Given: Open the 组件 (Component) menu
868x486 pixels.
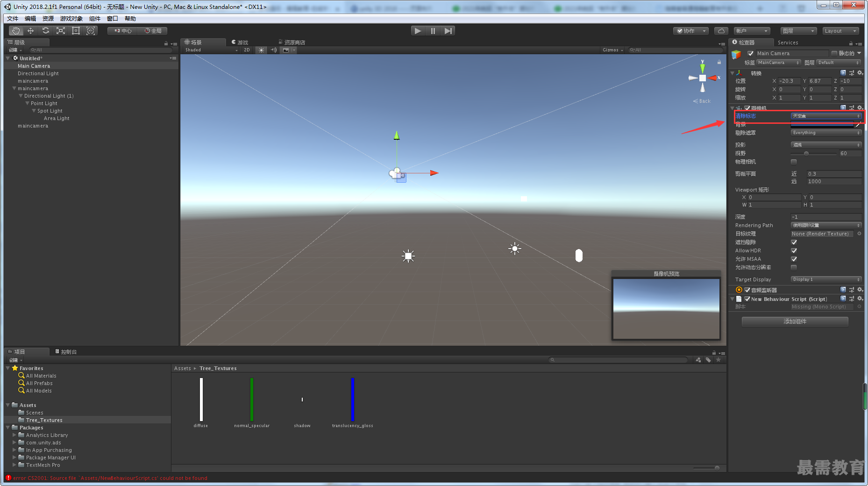Looking at the screenshot, I should click(95, 19).
